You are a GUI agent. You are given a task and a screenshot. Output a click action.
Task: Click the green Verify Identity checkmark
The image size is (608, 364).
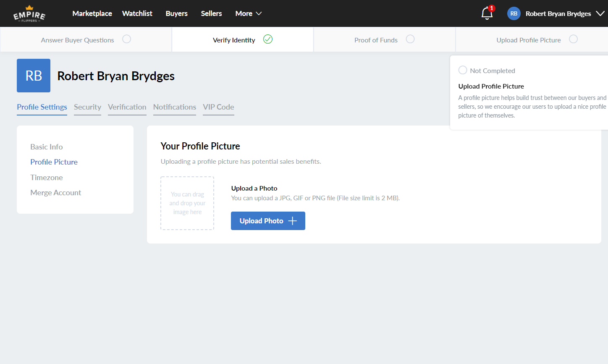(268, 39)
